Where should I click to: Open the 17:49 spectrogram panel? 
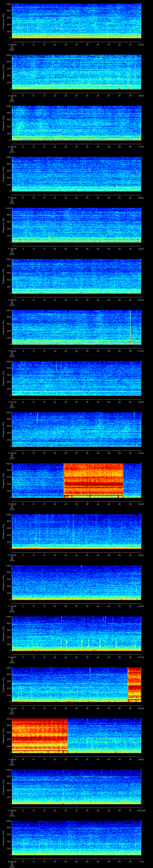click(x=76, y=276)
